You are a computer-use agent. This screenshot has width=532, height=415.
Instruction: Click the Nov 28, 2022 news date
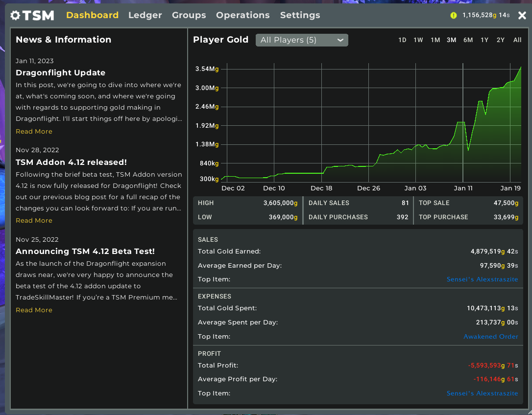pos(37,150)
